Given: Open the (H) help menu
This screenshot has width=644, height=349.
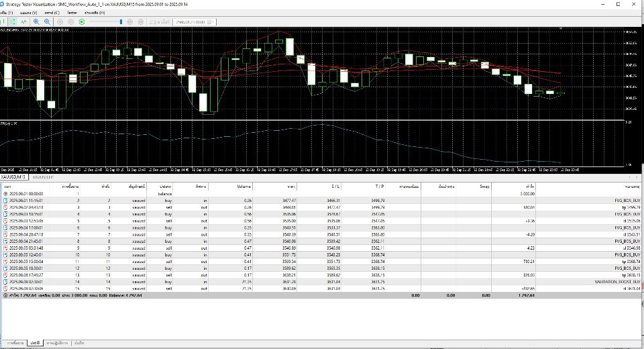Looking at the screenshot, I should [95, 13].
